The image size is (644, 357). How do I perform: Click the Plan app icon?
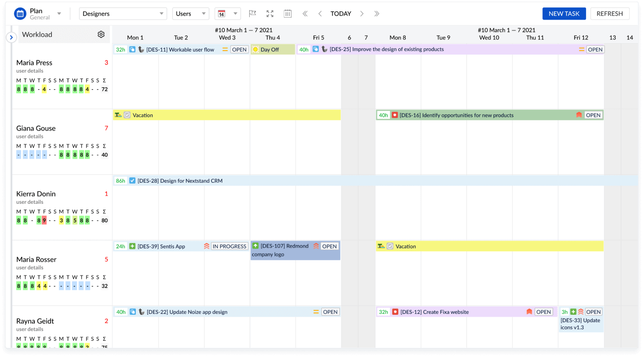(x=20, y=13)
